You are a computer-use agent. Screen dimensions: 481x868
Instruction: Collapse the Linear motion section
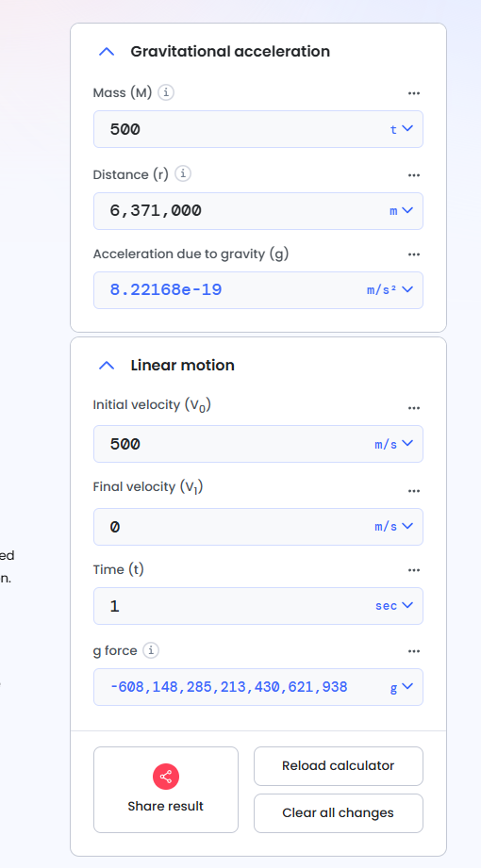[106, 366]
